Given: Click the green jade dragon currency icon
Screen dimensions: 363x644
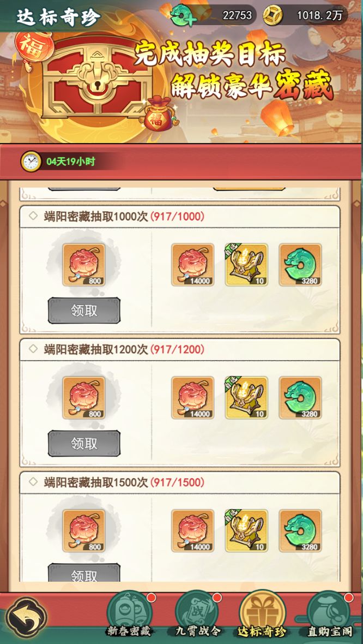Looking at the screenshot, I should coord(181,16).
